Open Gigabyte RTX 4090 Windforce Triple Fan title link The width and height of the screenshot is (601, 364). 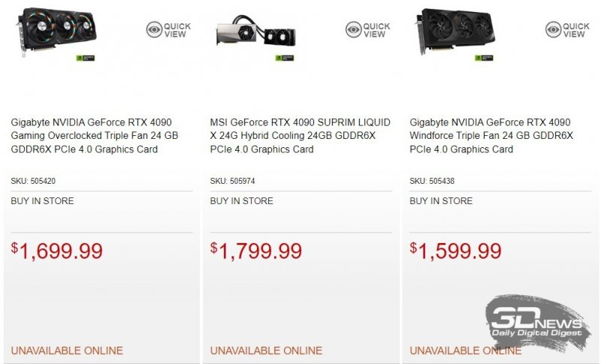click(491, 136)
